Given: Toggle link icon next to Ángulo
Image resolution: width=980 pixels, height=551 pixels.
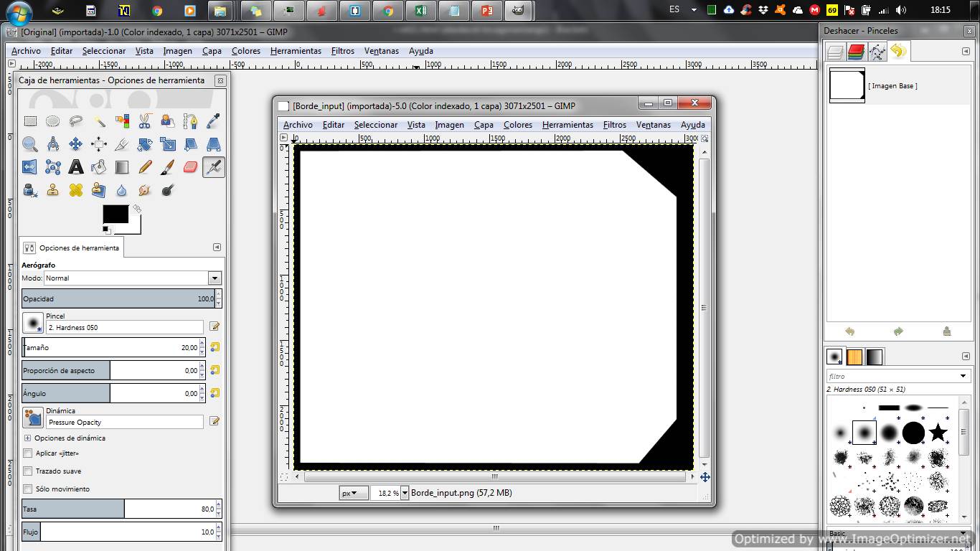Looking at the screenshot, I should point(215,393).
